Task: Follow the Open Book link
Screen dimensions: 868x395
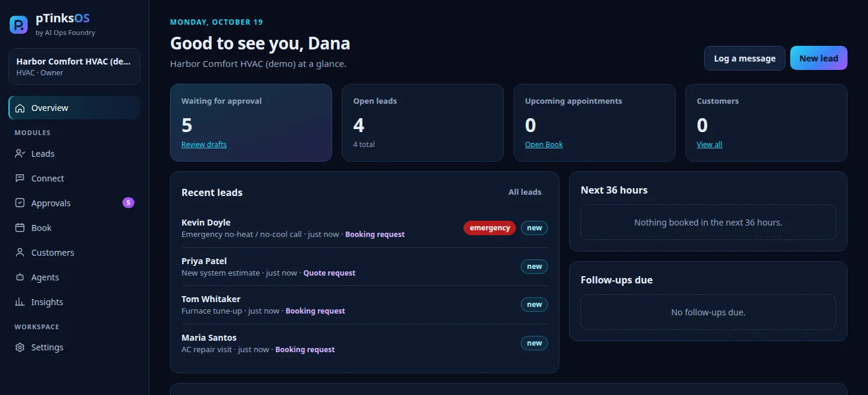Action: (544, 145)
